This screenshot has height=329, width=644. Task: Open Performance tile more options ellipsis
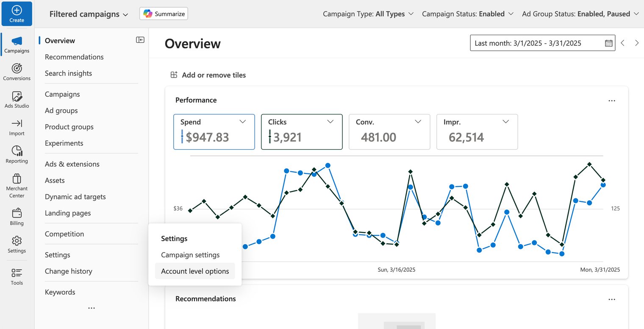click(x=611, y=100)
